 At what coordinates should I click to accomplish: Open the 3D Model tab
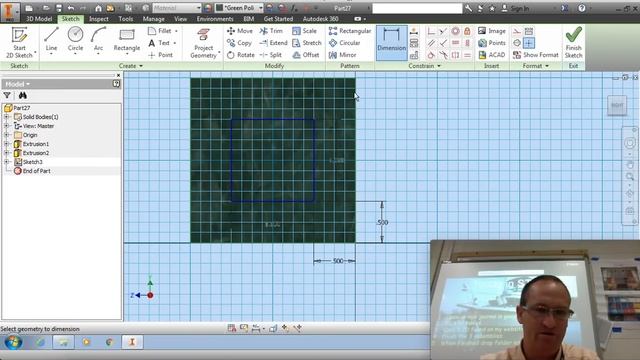[39, 19]
